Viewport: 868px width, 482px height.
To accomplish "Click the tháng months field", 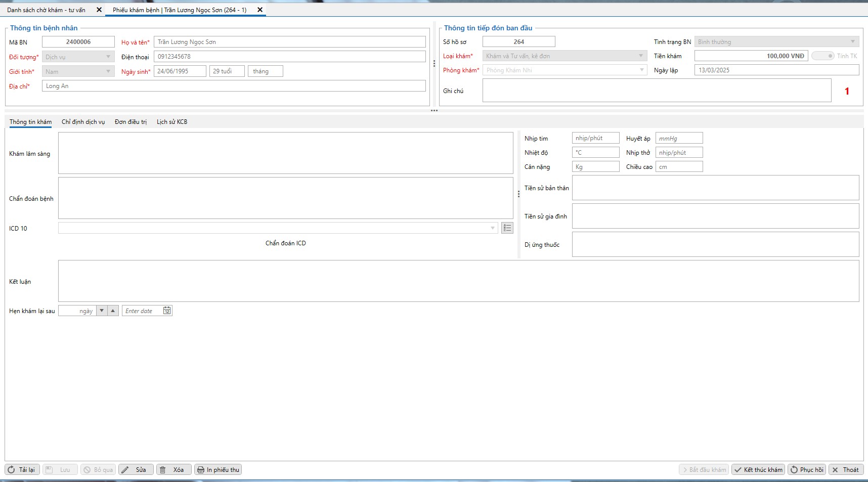I will coord(266,71).
